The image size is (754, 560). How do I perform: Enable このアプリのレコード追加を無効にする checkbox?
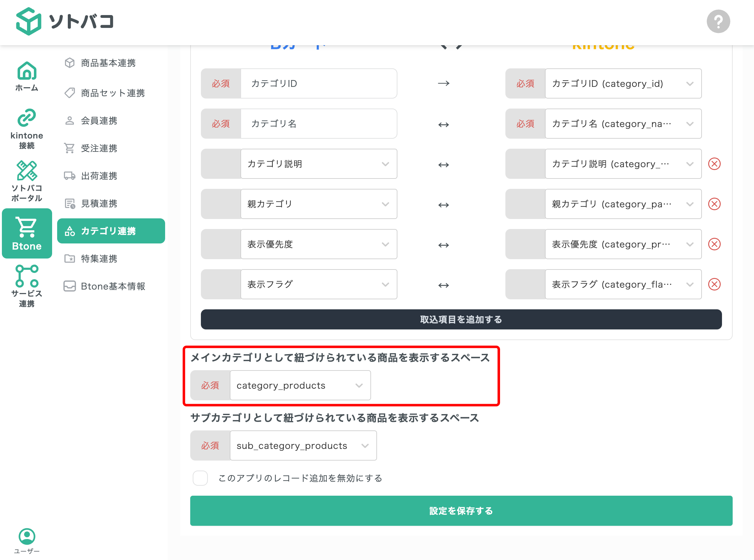pos(200,478)
